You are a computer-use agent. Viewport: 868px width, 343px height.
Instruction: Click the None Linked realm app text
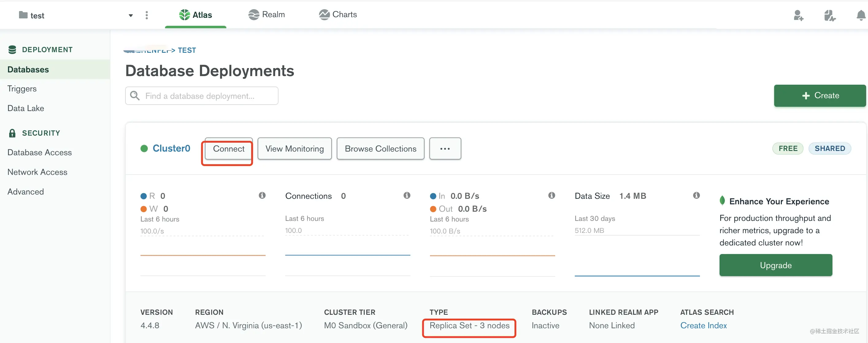click(x=612, y=326)
